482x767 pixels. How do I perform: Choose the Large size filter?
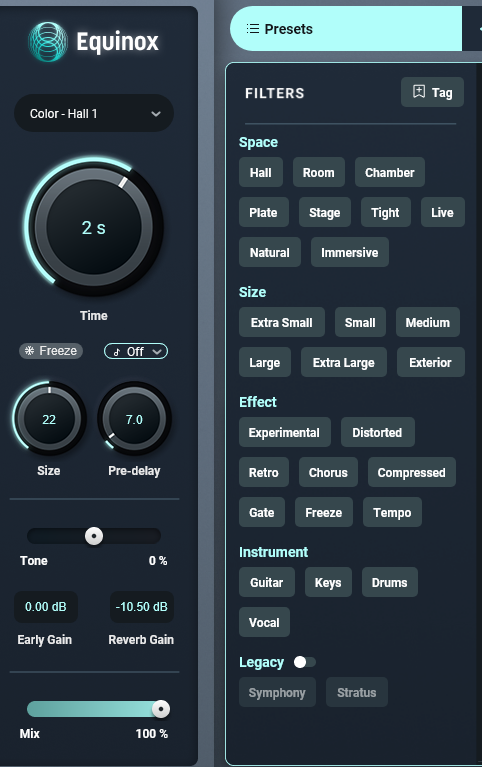(x=265, y=362)
